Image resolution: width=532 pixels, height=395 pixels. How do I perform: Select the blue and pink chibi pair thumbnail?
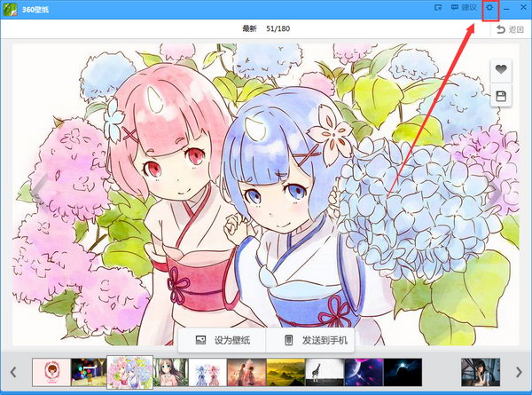click(207, 372)
